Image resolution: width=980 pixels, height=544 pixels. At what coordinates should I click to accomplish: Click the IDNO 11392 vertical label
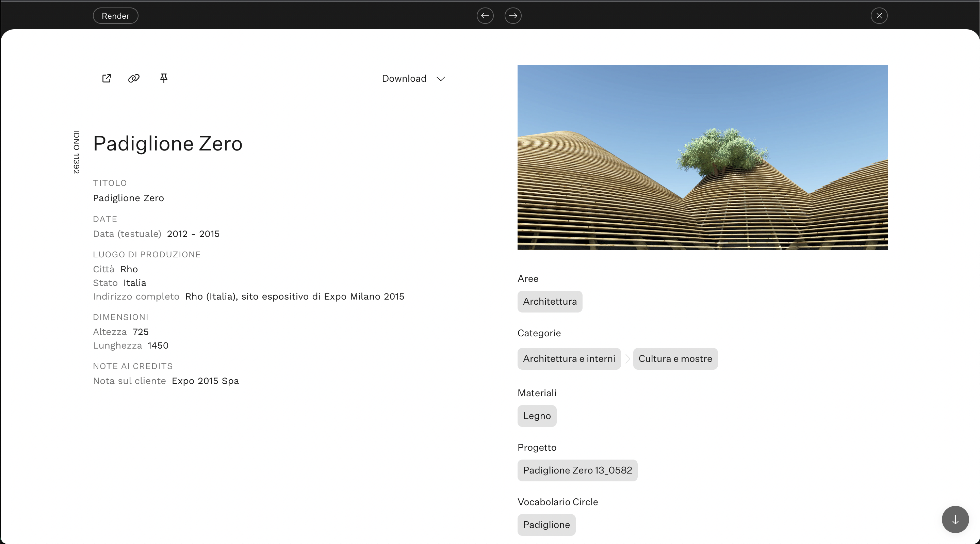[77, 152]
